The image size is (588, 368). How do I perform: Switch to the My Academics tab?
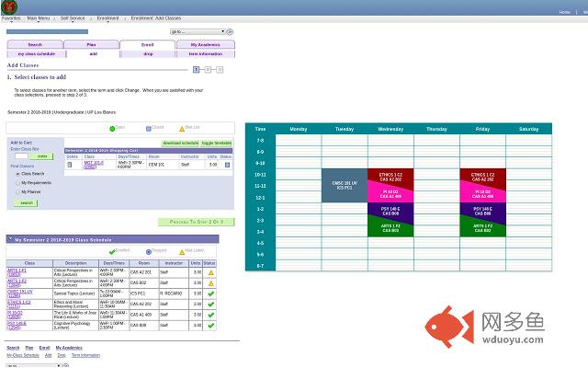click(x=206, y=45)
